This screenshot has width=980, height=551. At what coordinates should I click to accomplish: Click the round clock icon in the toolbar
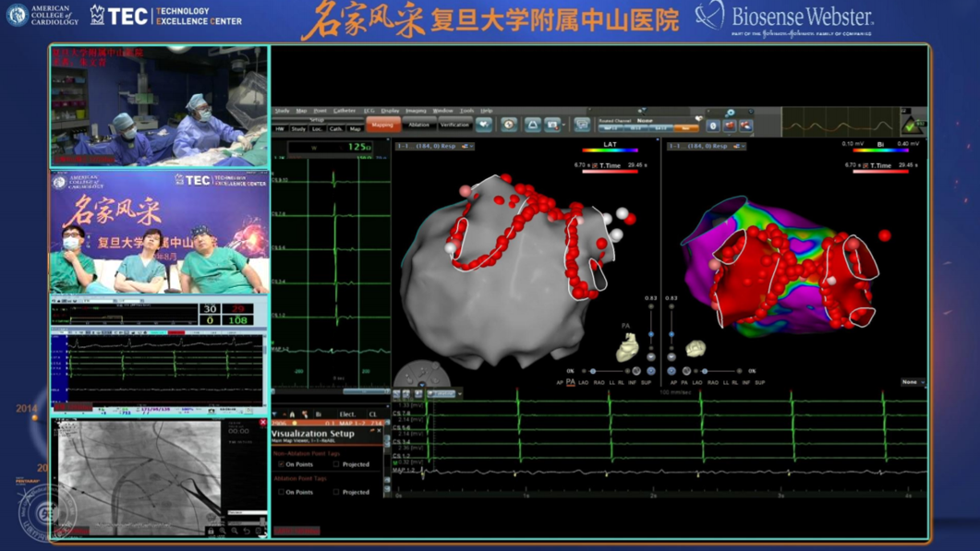(x=509, y=125)
